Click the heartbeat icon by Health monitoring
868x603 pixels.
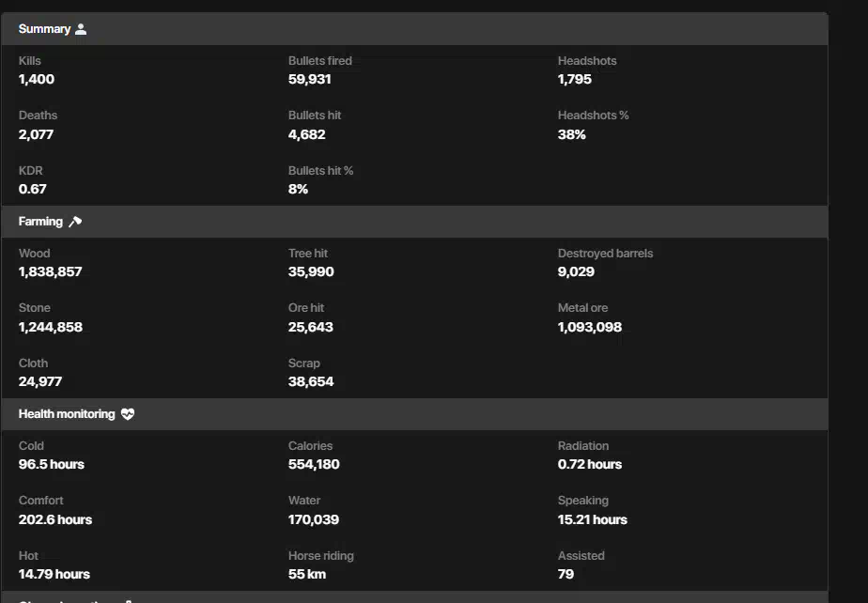[128, 414]
